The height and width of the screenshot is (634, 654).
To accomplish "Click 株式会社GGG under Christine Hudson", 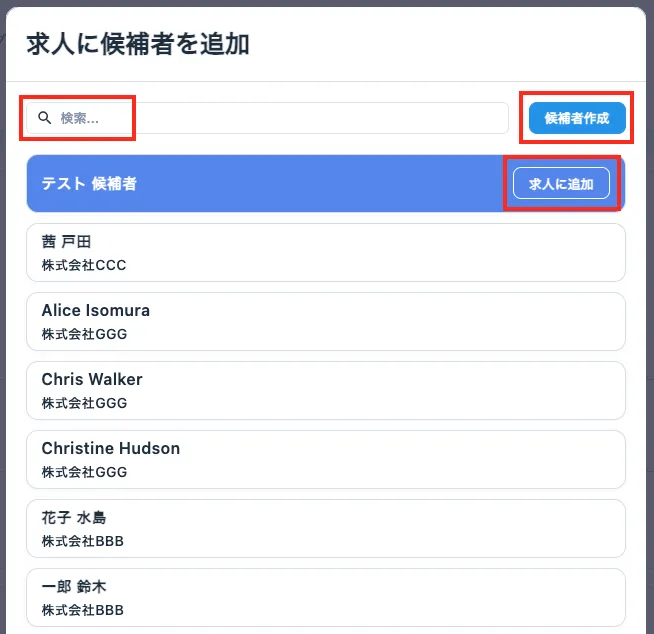I will pos(84,472).
